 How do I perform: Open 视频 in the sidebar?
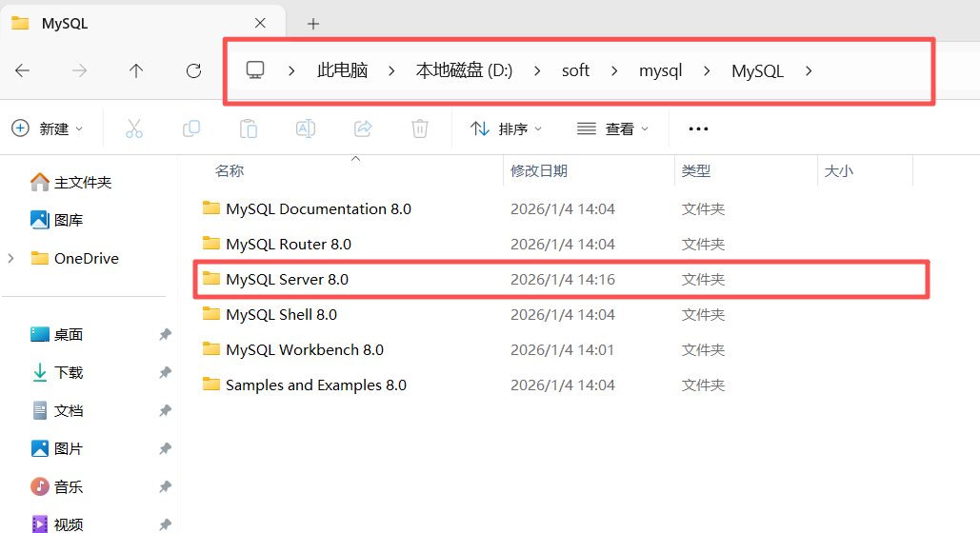click(57, 524)
